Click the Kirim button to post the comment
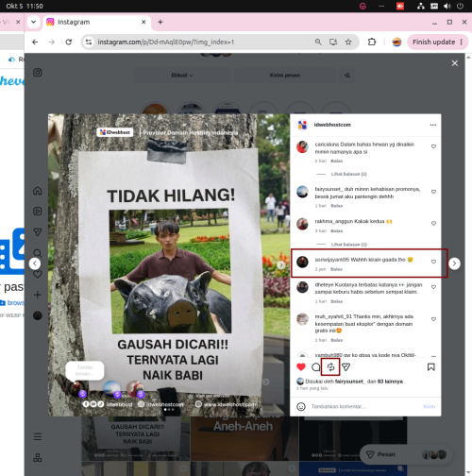Viewport: 472px width, 476px height. click(429, 407)
